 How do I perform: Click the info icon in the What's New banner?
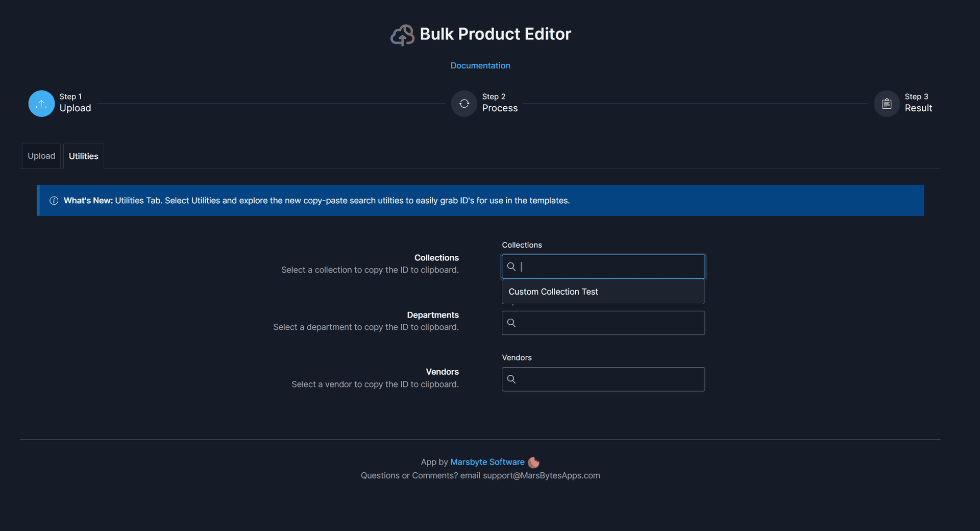pyautogui.click(x=54, y=200)
